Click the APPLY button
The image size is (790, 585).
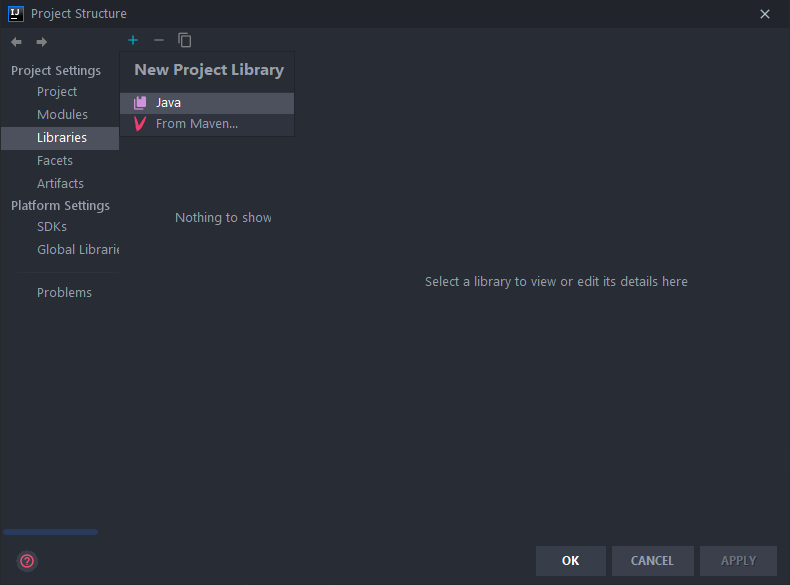tap(739, 561)
